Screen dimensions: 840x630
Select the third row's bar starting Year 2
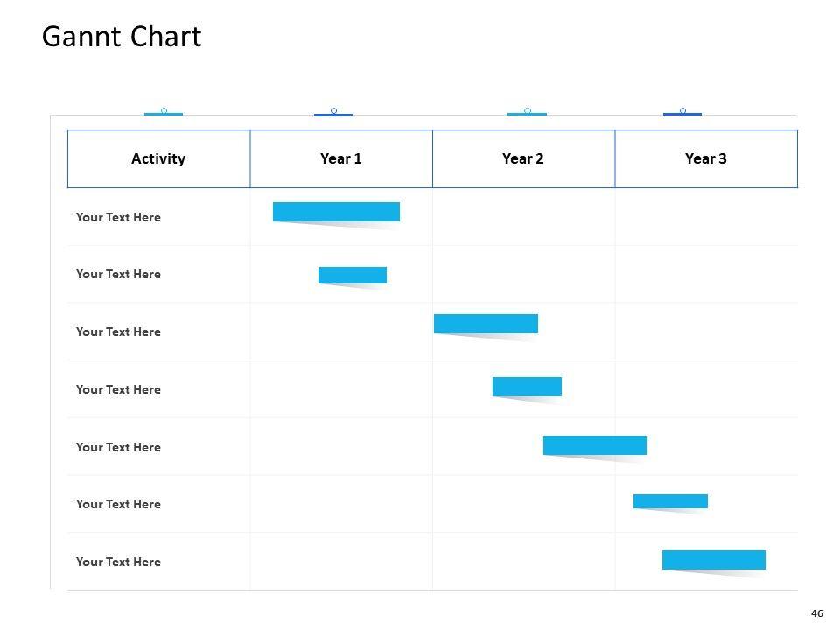point(486,324)
